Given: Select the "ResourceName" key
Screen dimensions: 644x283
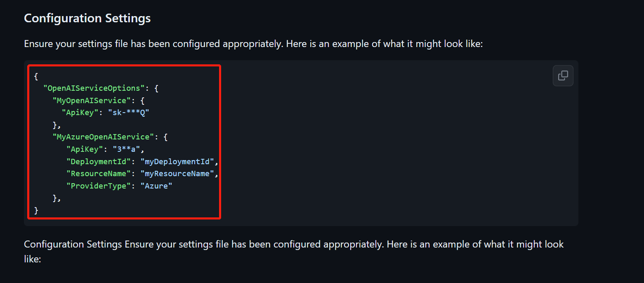Looking at the screenshot, I should tap(98, 173).
